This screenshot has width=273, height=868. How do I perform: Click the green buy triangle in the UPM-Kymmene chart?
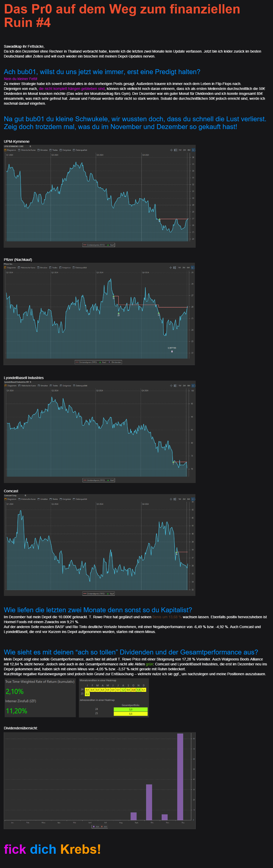[159, 219]
